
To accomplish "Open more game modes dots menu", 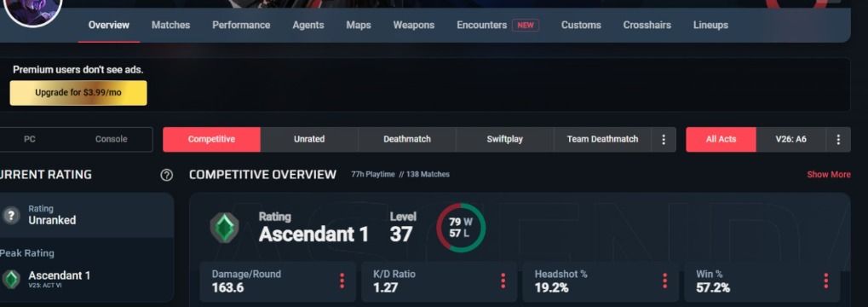I will click(x=664, y=139).
